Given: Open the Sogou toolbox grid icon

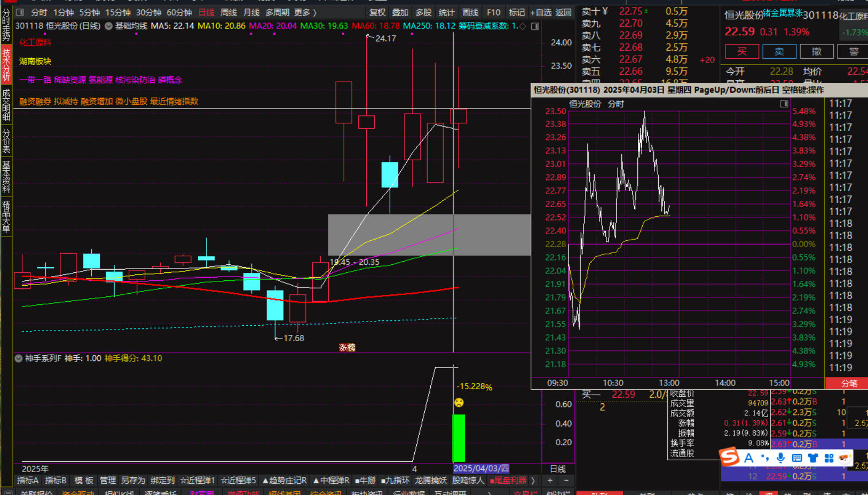Looking at the screenshot, I should (x=828, y=458).
